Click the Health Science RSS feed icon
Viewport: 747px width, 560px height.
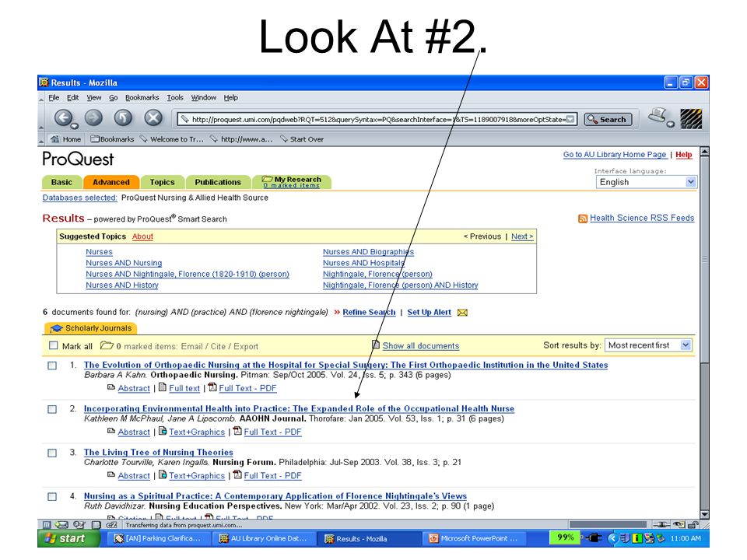pos(583,219)
